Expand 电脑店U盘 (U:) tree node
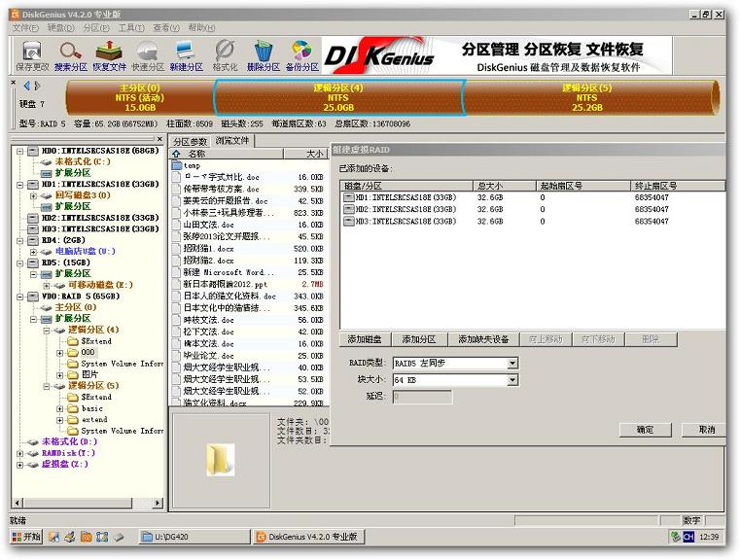This screenshot has height=560, width=740. pyautogui.click(x=33, y=252)
